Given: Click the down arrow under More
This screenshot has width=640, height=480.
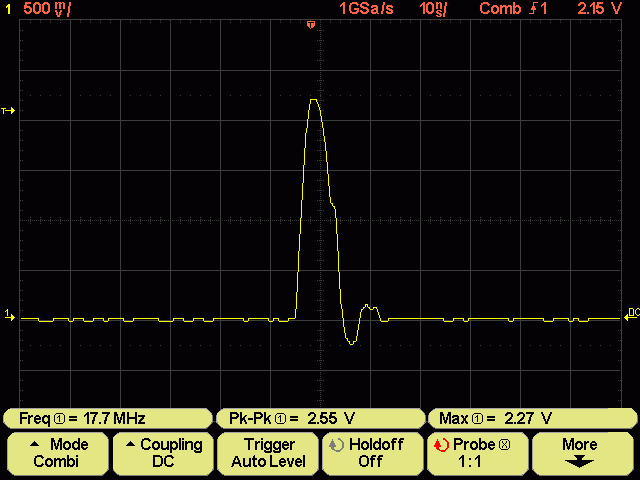Looking at the screenshot, I should (579, 462).
